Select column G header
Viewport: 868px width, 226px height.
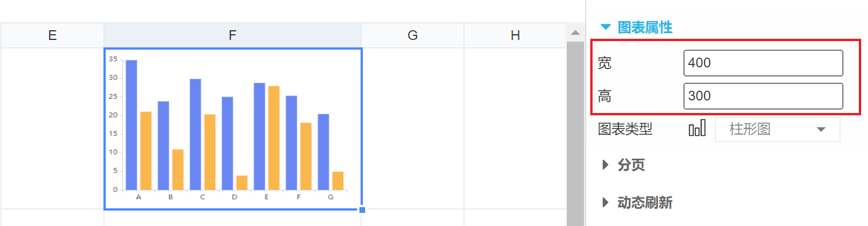(x=413, y=35)
